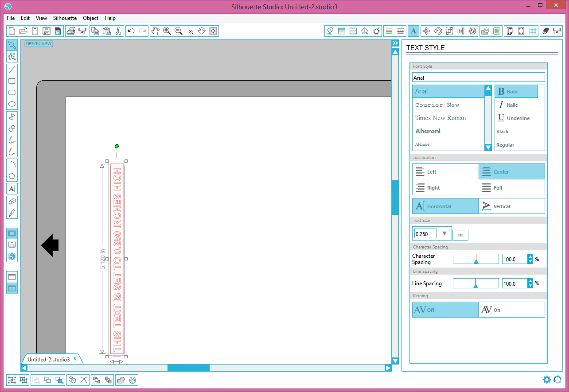Open the Fill Gradient panel icon
Image resolution: width=569 pixels, height=392 pixels.
[341, 31]
